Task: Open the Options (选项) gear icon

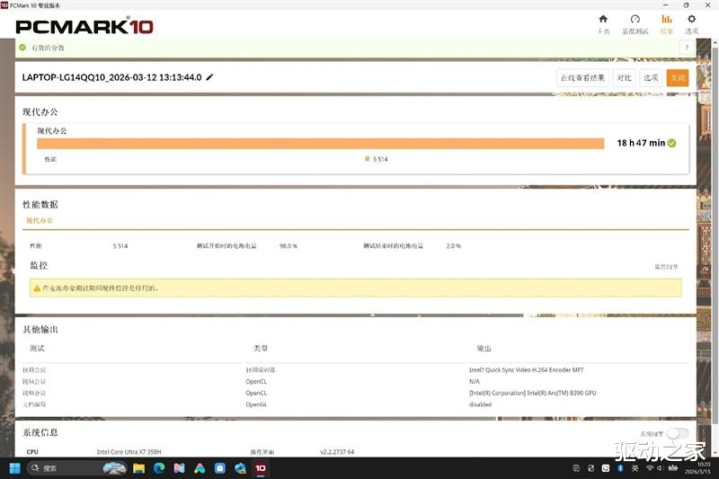Action: [691, 19]
